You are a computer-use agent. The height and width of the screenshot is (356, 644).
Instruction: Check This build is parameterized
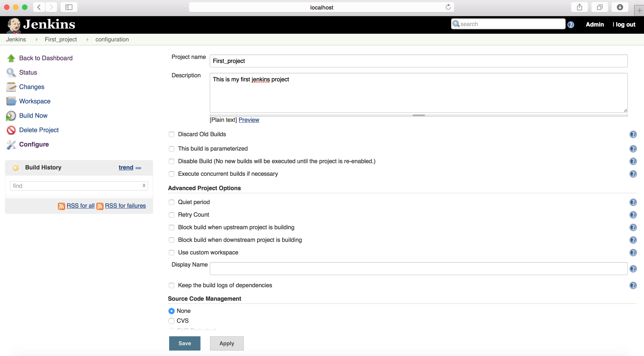click(x=171, y=149)
